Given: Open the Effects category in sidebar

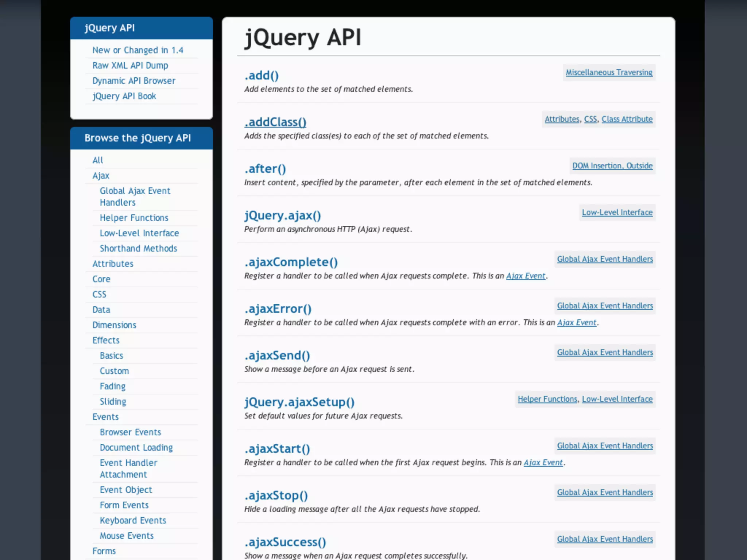Looking at the screenshot, I should pos(106,341).
